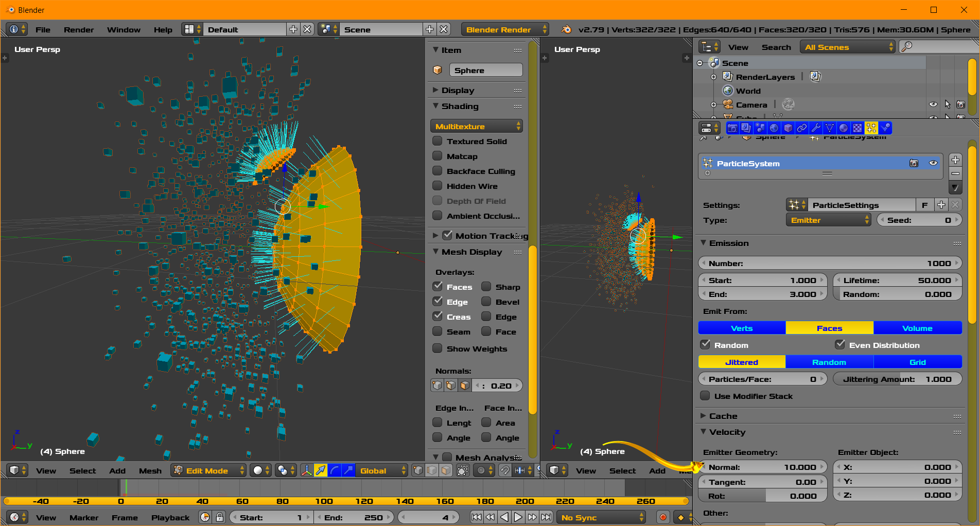
Task: Select the translate manipulator arrow
Action: pos(321,470)
